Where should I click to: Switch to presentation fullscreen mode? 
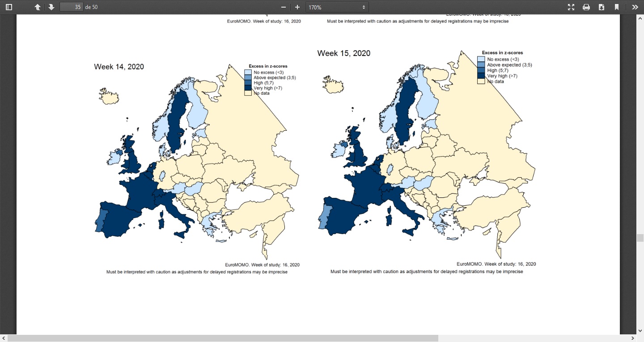coord(571,7)
